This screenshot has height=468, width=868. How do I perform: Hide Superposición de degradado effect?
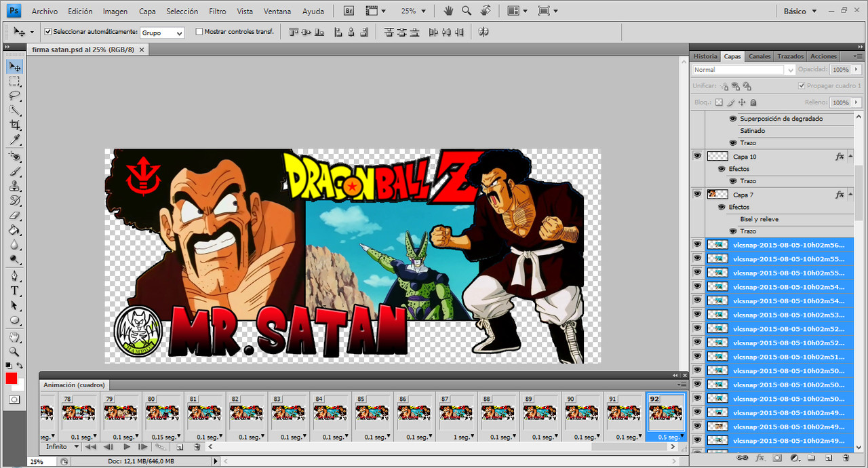(x=733, y=119)
